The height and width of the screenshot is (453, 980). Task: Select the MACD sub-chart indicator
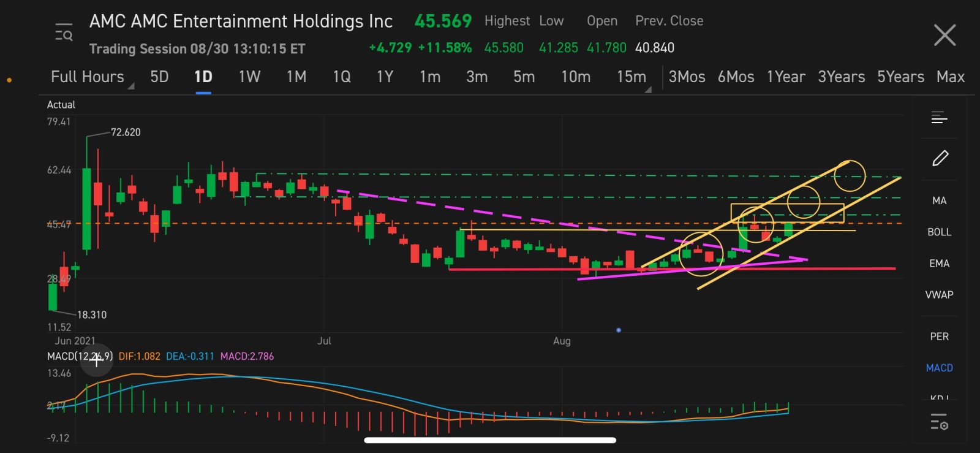click(x=939, y=368)
